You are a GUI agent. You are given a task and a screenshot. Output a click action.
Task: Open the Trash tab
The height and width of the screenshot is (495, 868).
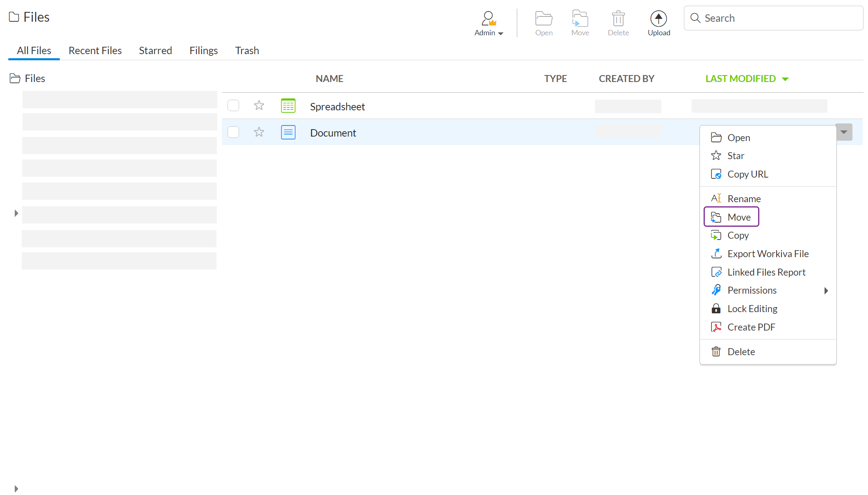point(247,50)
